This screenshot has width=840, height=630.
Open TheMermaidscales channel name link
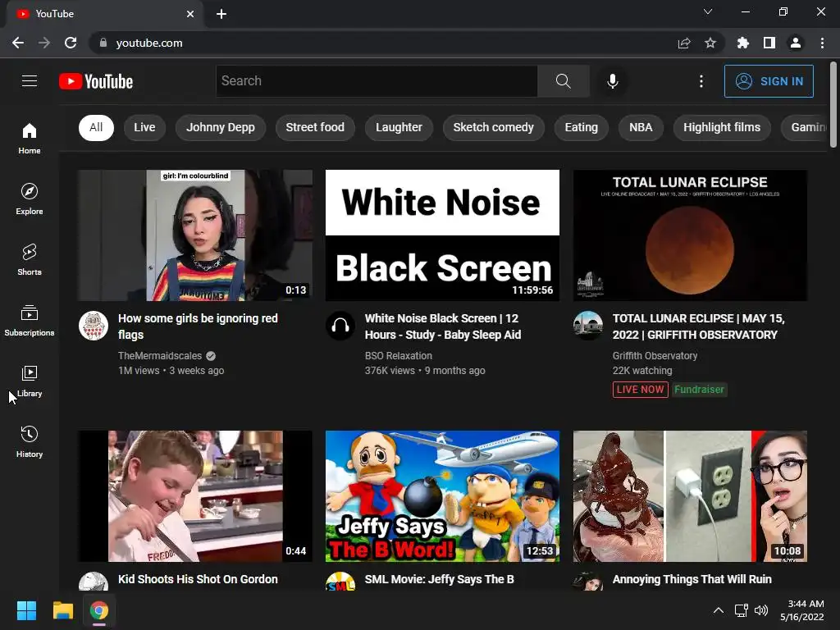160,356
